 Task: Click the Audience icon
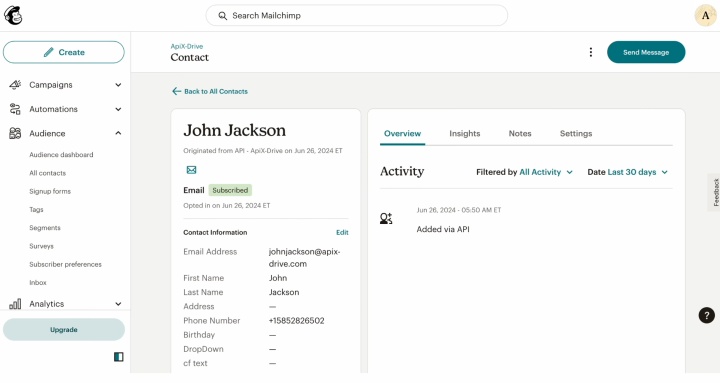[x=15, y=133]
